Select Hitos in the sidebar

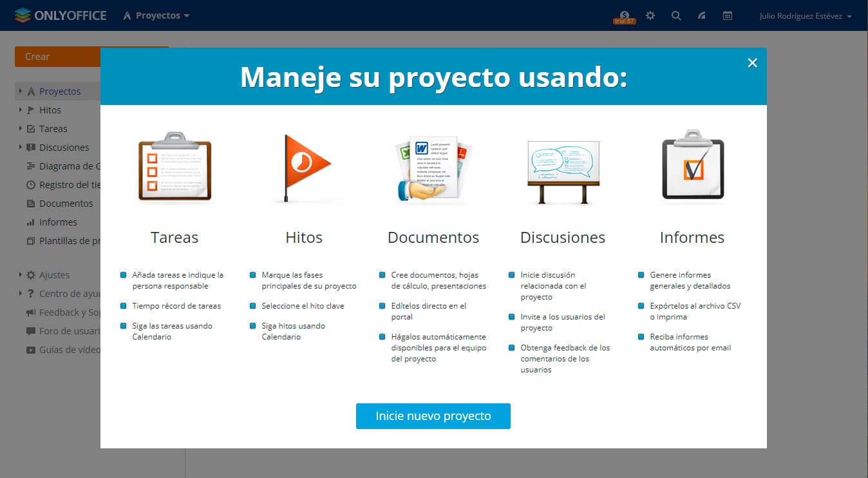coord(50,110)
